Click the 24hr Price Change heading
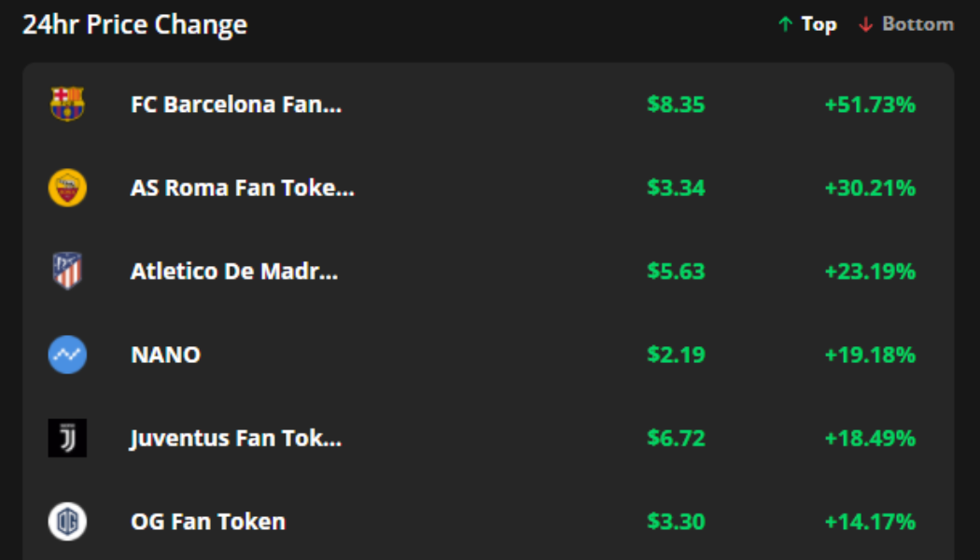The width and height of the screenshot is (980, 560). point(135,24)
